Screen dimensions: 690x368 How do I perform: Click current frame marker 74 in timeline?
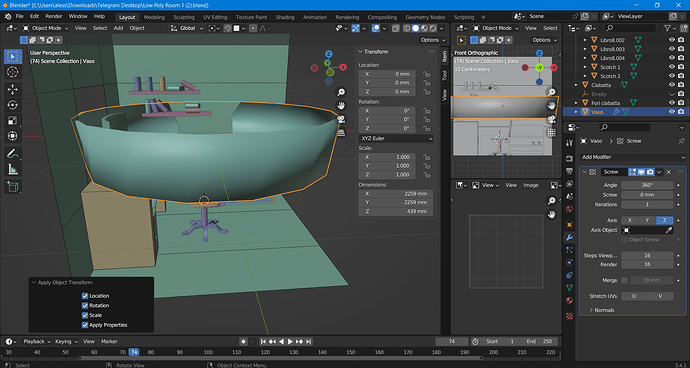[134, 352]
